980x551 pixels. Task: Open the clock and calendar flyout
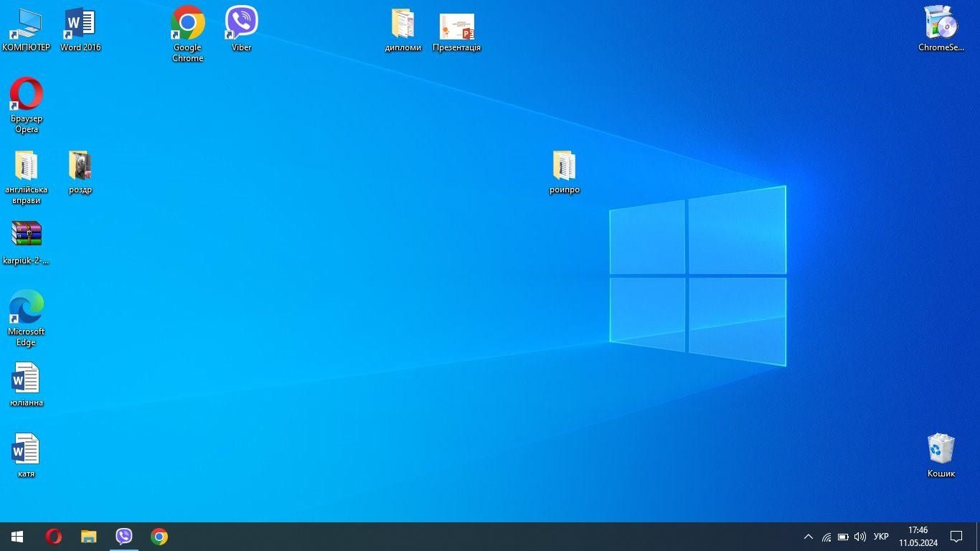click(x=918, y=537)
